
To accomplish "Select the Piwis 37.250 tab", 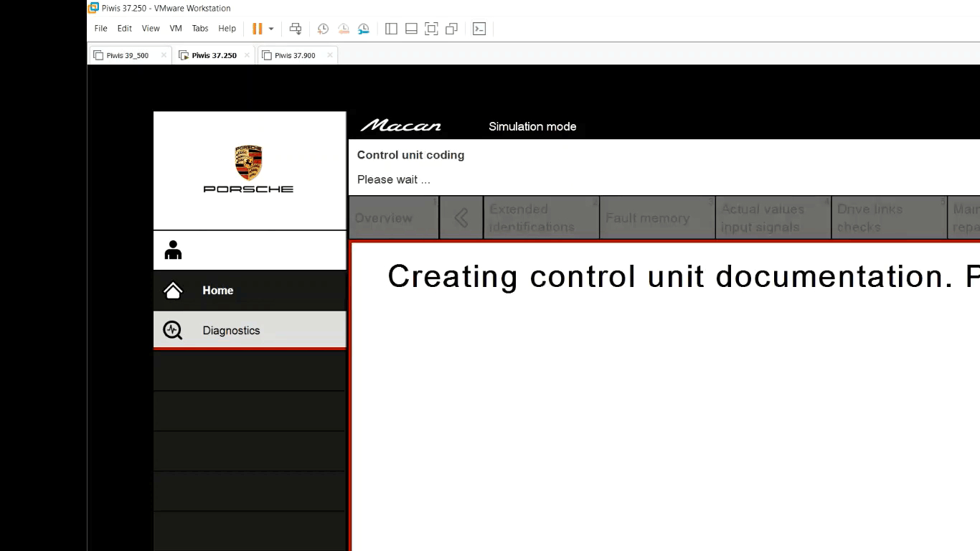I will coord(214,55).
